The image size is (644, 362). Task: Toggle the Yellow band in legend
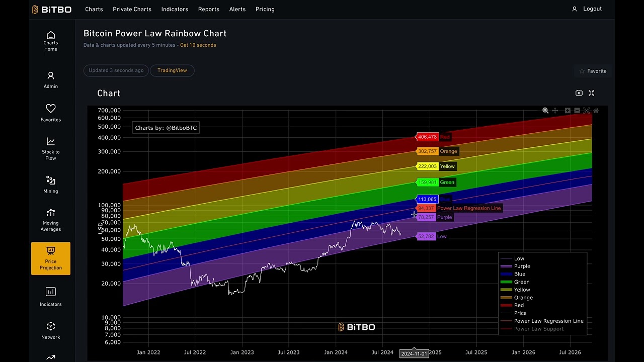[x=515, y=290]
